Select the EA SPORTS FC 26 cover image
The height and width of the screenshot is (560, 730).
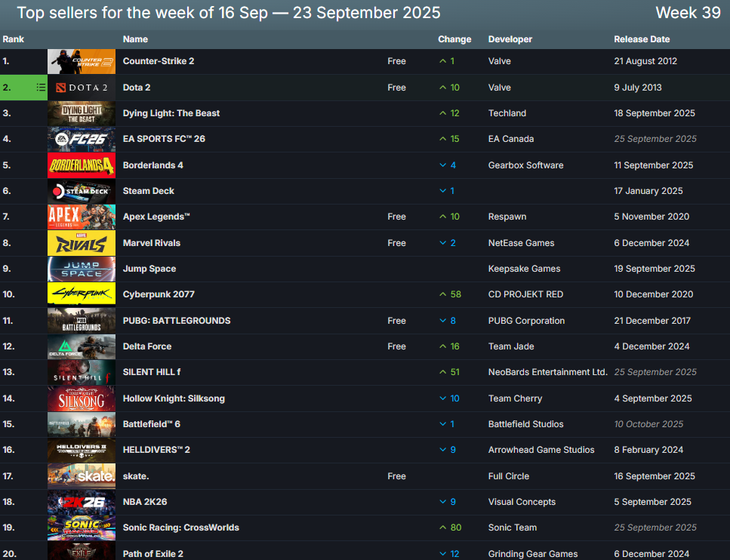click(82, 140)
